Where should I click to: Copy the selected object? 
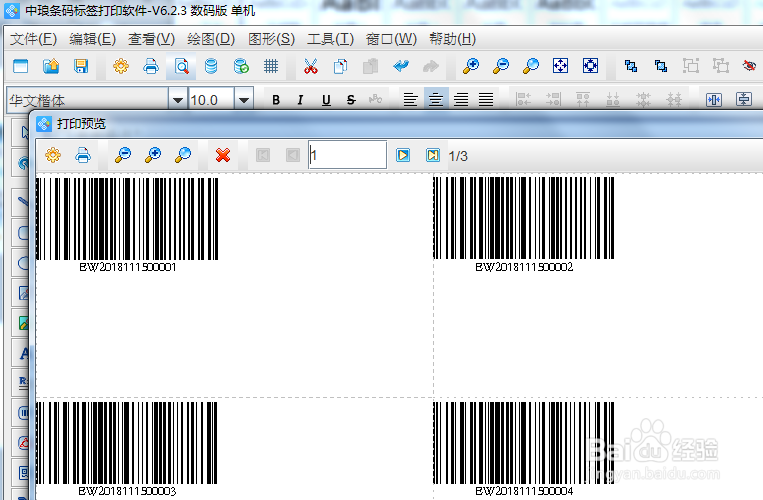[341, 66]
